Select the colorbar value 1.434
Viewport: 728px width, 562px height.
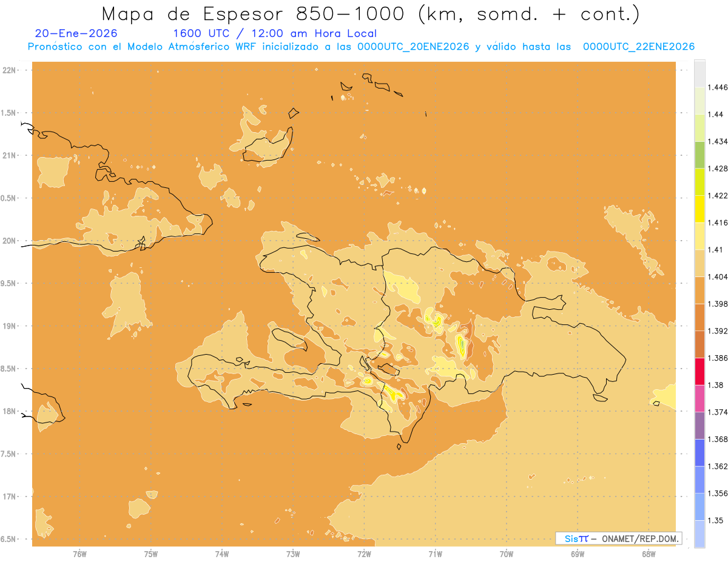(718, 141)
